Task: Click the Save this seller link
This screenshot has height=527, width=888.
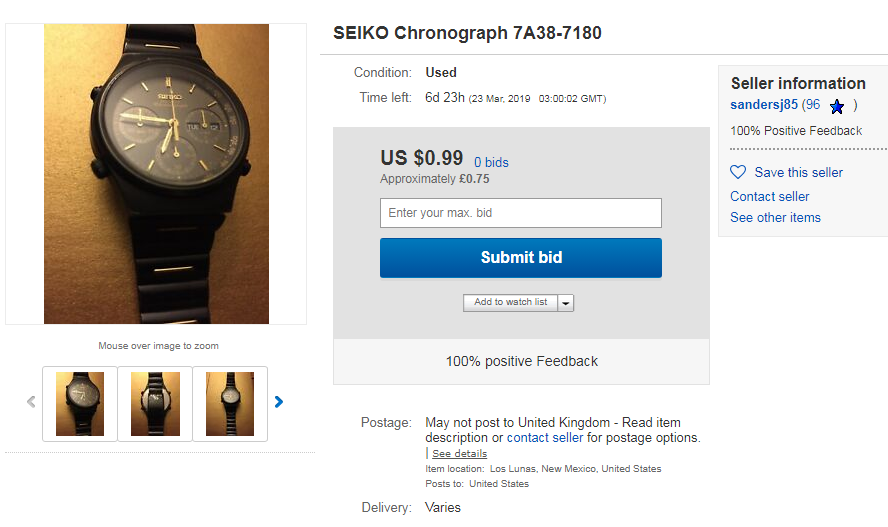Action: [798, 172]
